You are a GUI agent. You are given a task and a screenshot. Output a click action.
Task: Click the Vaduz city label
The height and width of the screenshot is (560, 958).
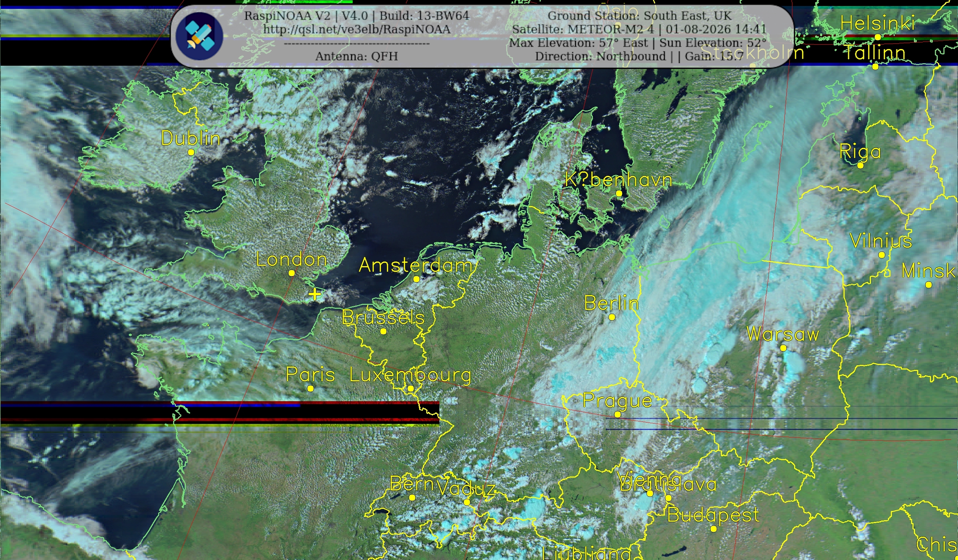[x=466, y=488]
